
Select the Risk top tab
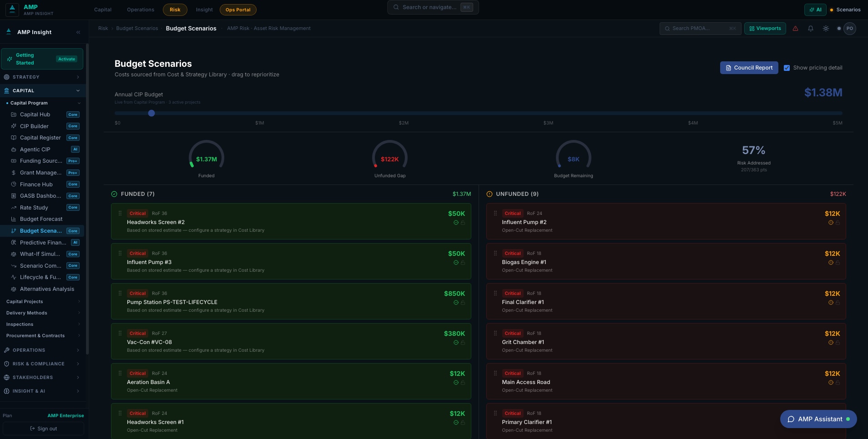tap(175, 10)
